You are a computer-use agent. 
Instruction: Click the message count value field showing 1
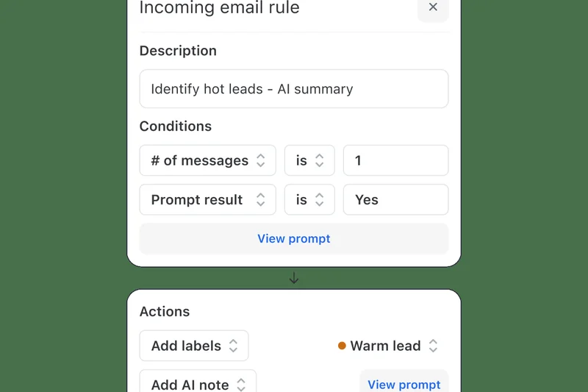pos(395,161)
